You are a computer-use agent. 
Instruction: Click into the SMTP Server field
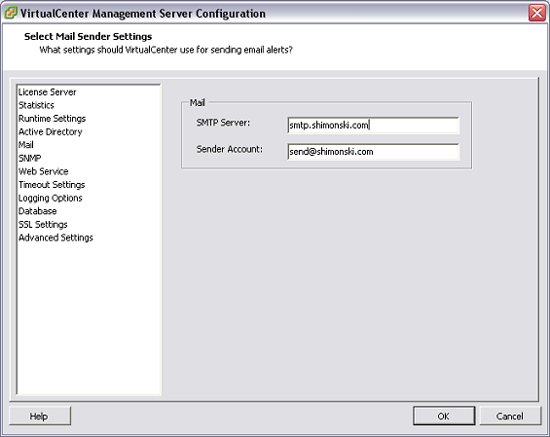pos(373,125)
